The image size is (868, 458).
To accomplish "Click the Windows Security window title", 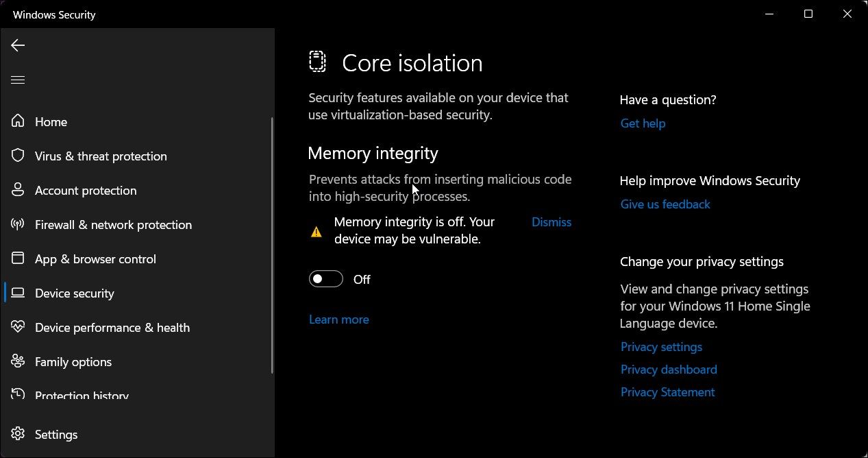I will point(54,15).
